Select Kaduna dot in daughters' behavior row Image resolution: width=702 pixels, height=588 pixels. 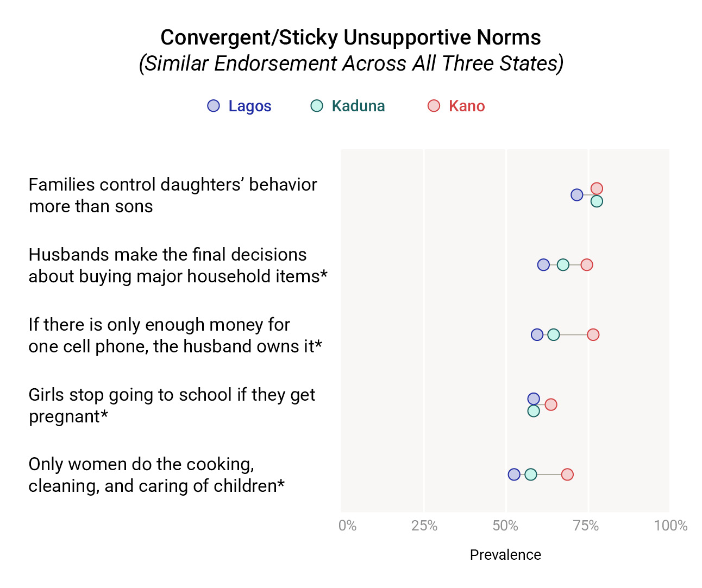pyautogui.click(x=597, y=201)
